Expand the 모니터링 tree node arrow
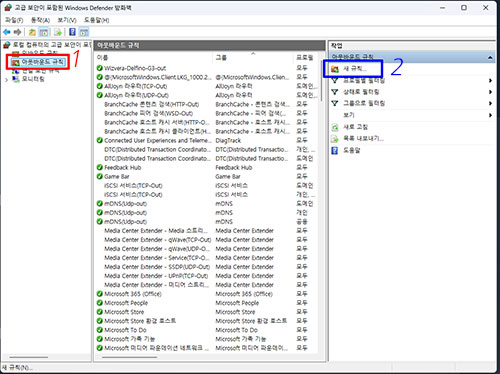500x374 pixels. pos(6,80)
